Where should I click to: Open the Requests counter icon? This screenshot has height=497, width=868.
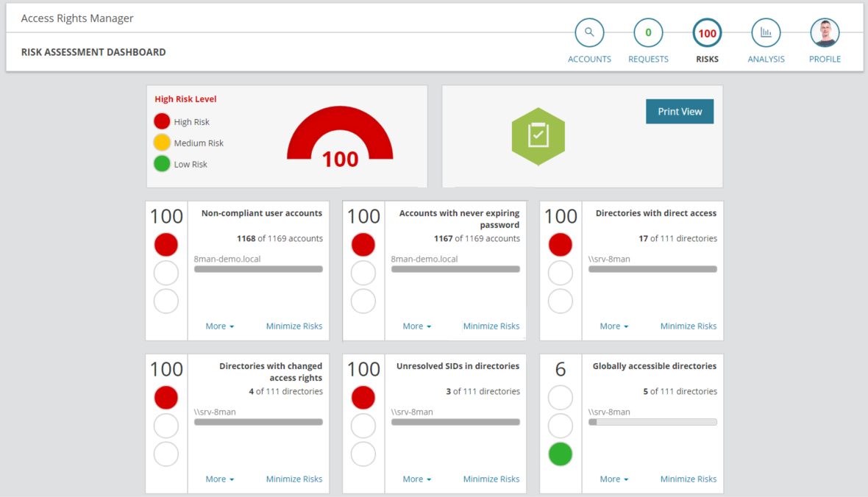(x=648, y=33)
